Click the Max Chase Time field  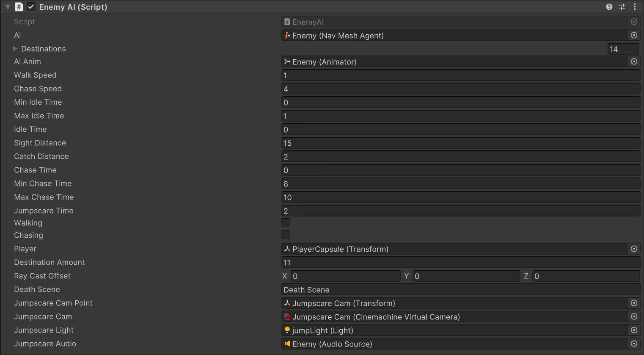click(x=461, y=197)
